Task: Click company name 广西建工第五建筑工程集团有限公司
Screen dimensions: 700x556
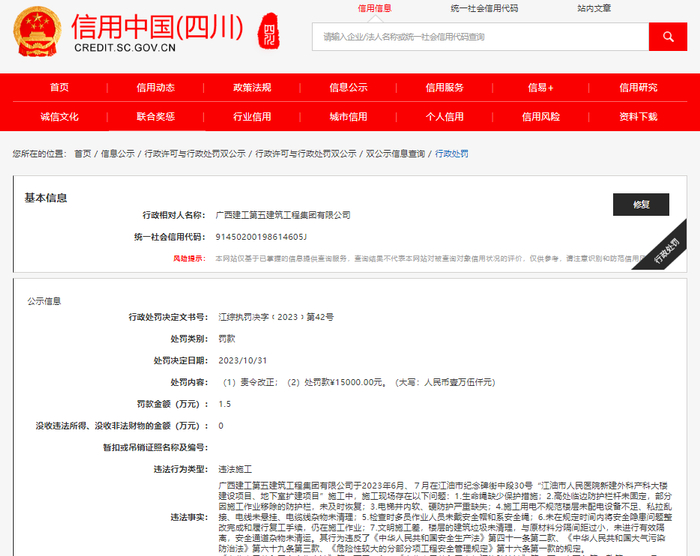Action: click(283, 215)
